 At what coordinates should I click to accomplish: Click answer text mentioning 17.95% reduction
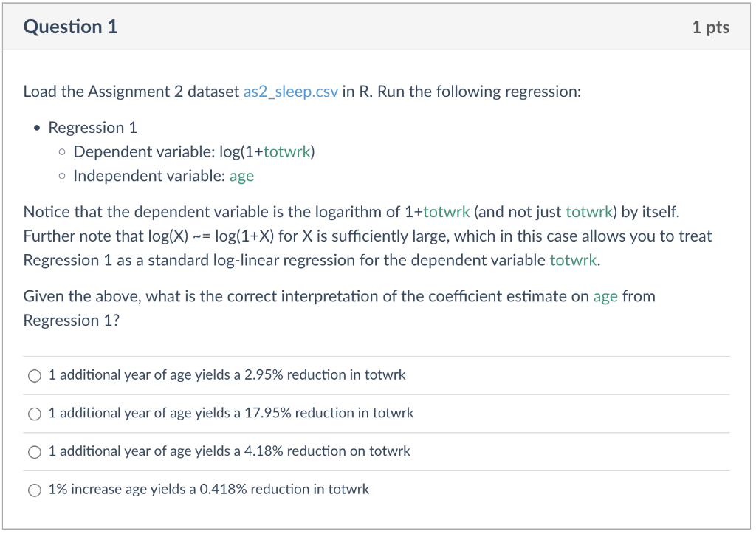pos(230,414)
